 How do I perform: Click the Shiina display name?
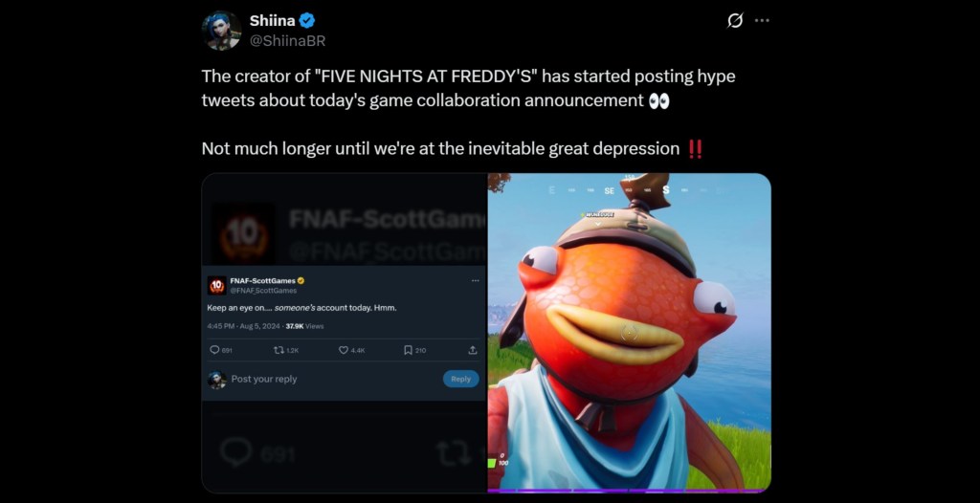tap(273, 21)
